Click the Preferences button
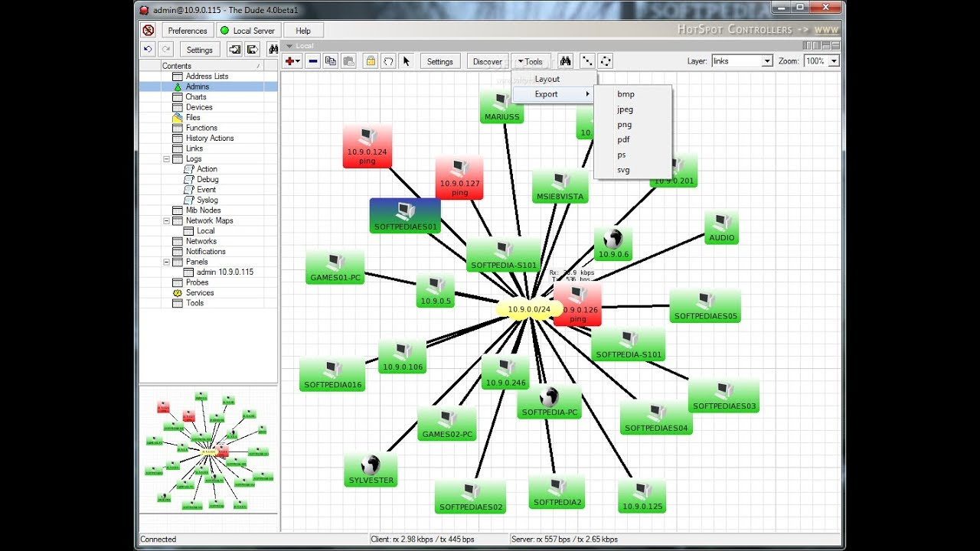Viewport: 980px width, 551px height. (x=188, y=31)
